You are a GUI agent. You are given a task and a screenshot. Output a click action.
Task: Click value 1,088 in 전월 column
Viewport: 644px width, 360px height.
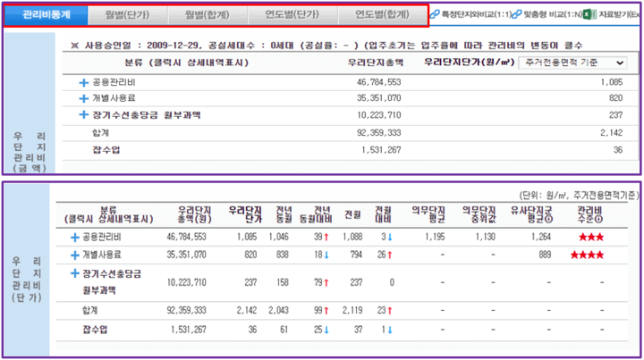pyautogui.click(x=352, y=237)
